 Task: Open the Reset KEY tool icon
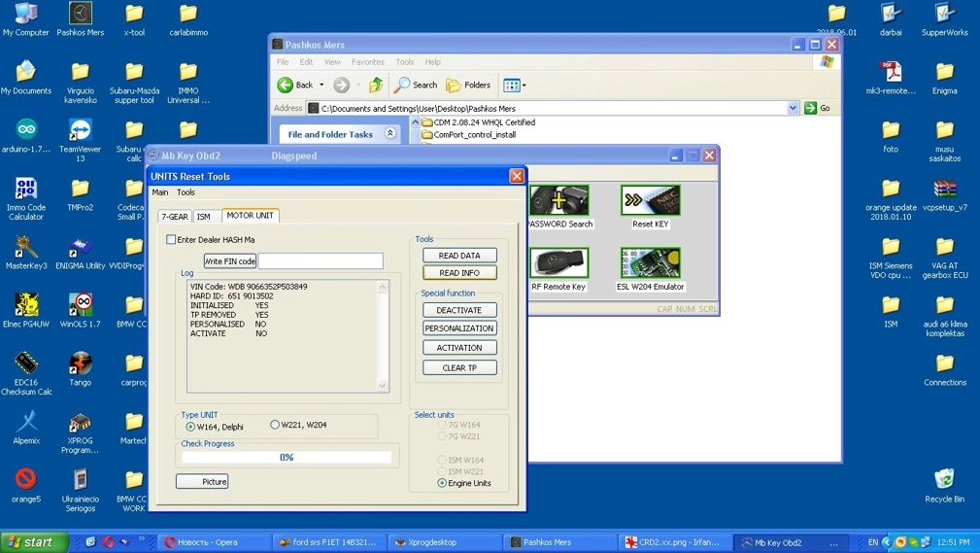[650, 201]
